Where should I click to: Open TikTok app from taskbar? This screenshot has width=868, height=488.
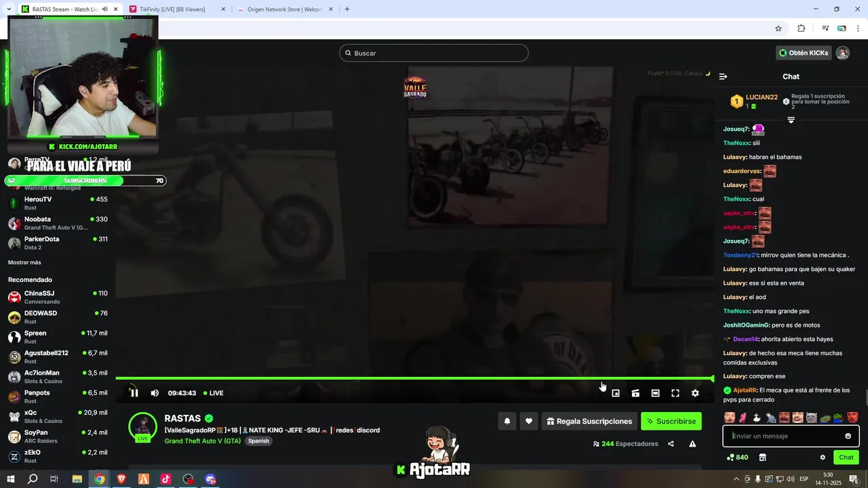pyautogui.click(x=166, y=479)
